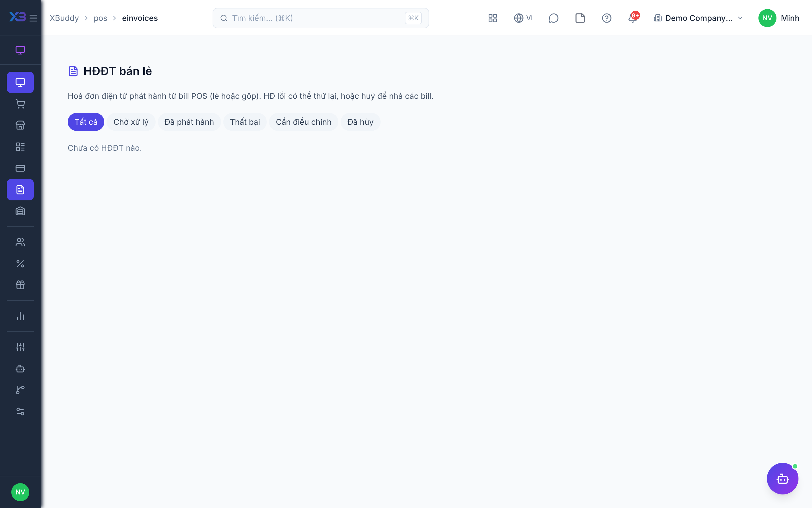
Task: Go to pos breadcrumb
Action: tap(100, 18)
